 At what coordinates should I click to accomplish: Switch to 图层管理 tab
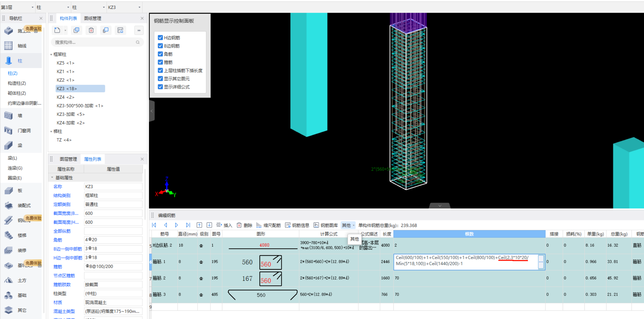[68, 159]
